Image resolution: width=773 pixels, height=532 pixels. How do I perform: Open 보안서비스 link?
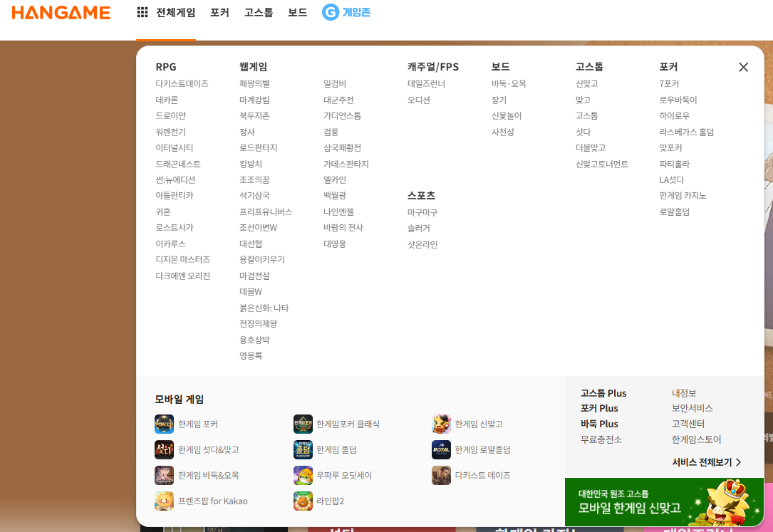point(692,408)
